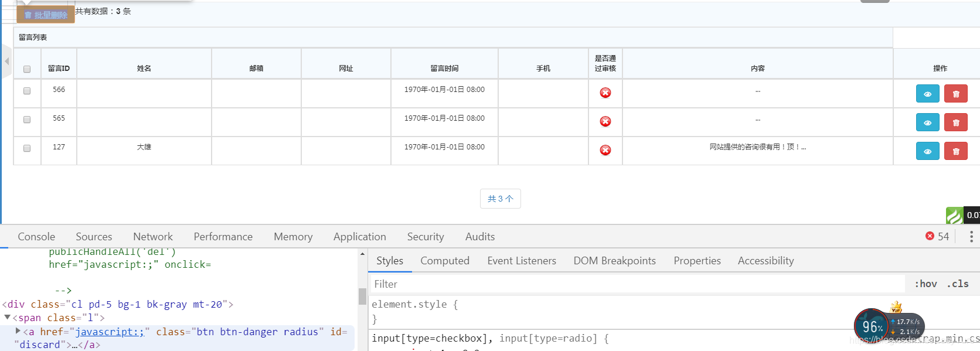Focus the Styles Filter input field

637,284
